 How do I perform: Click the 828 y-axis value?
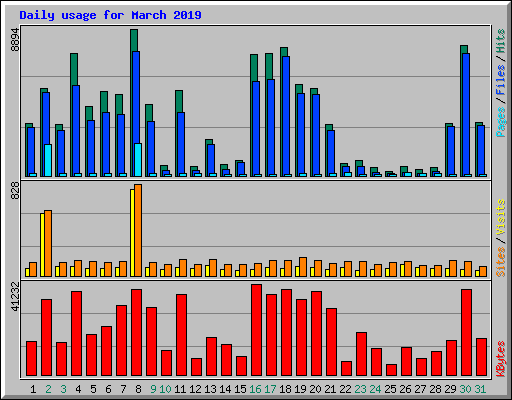pos(15,191)
